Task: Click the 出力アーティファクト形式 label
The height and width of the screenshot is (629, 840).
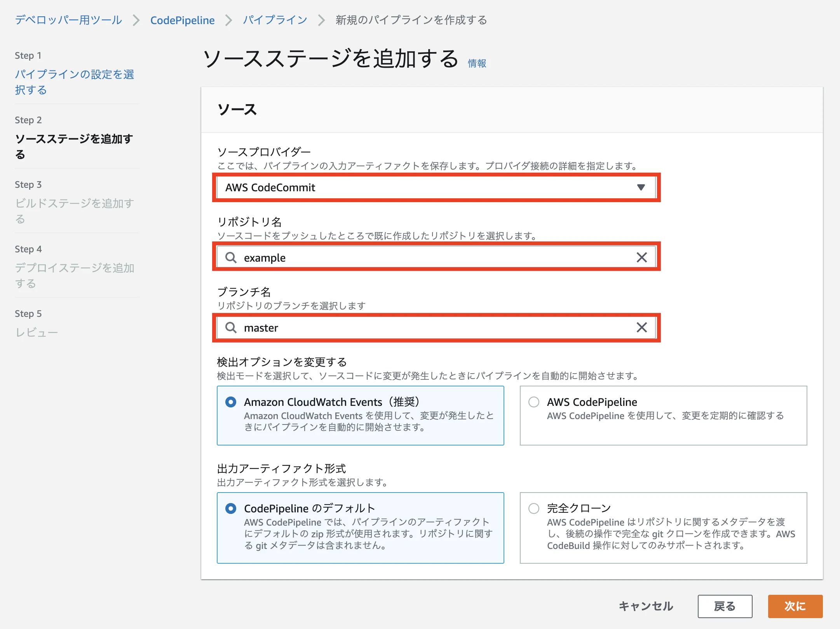Action: (x=281, y=468)
